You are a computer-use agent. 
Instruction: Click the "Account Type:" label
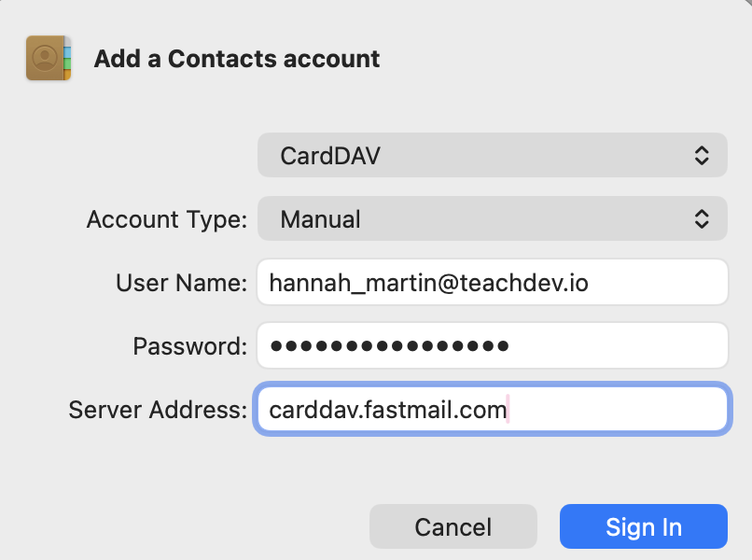pyautogui.click(x=167, y=220)
